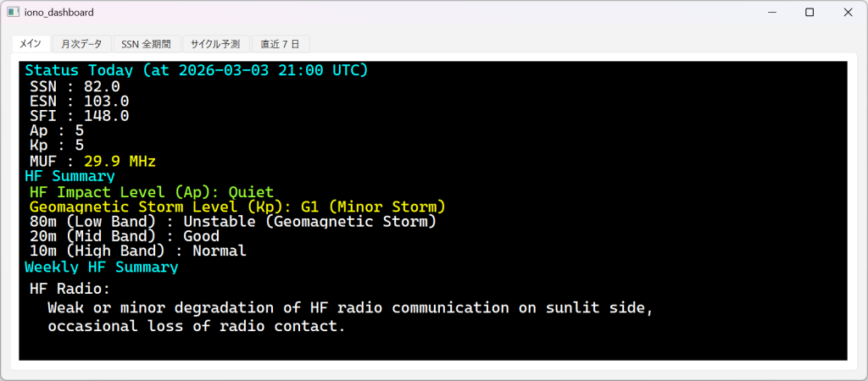Viewport: 868px width, 381px height.
Task: Show the 直近７日 tab
Action: 281,43
